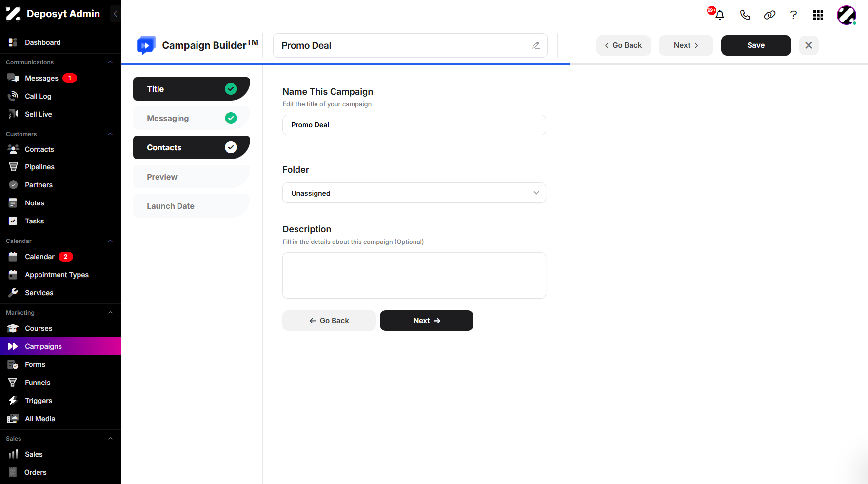Click the Partners icon

(13, 185)
